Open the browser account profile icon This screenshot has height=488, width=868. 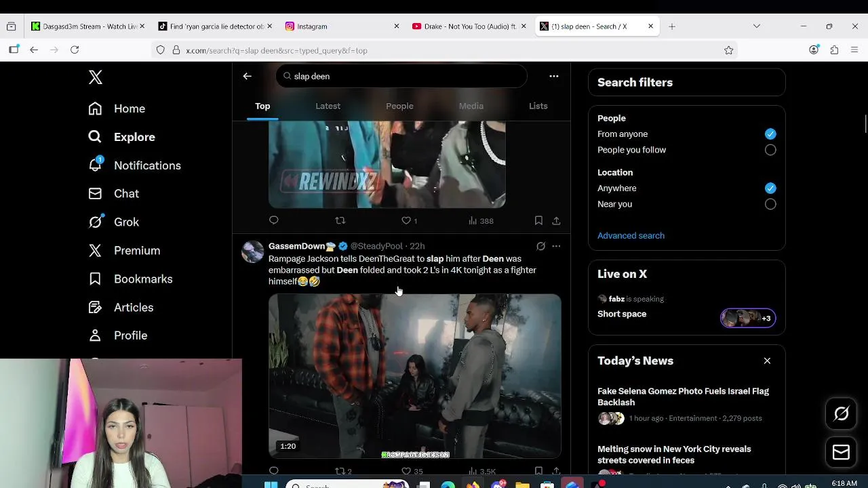coord(814,50)
